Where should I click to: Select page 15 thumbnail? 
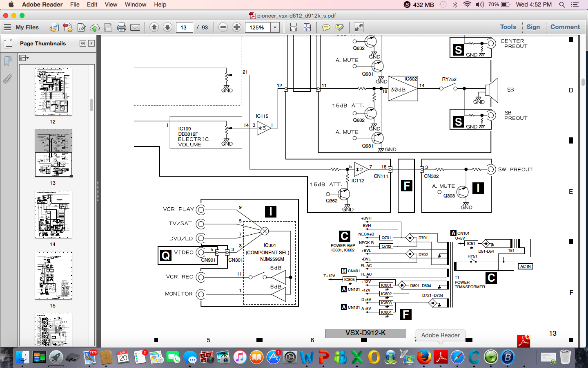tap(53, 276)
